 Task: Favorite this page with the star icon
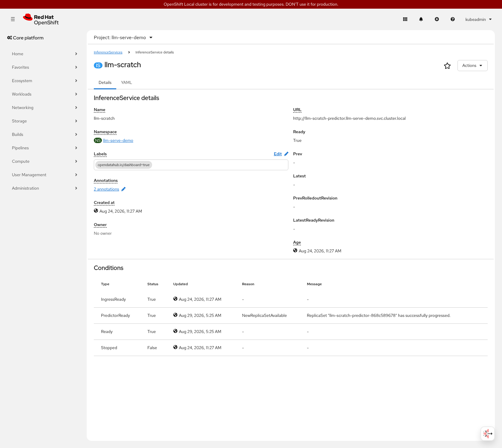pos(447,66)
